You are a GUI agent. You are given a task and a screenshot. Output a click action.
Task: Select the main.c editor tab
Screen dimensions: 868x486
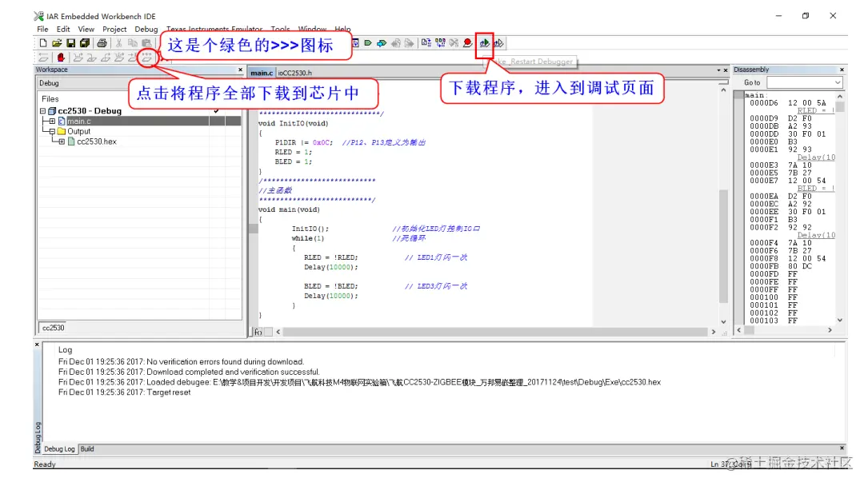coord(262,73)
